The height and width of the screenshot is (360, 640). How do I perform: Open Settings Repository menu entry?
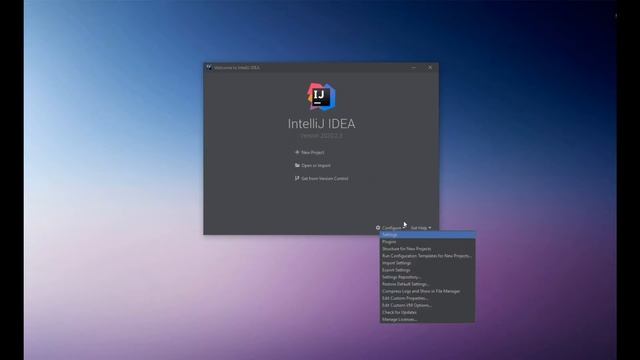click(x=428, y=277)
